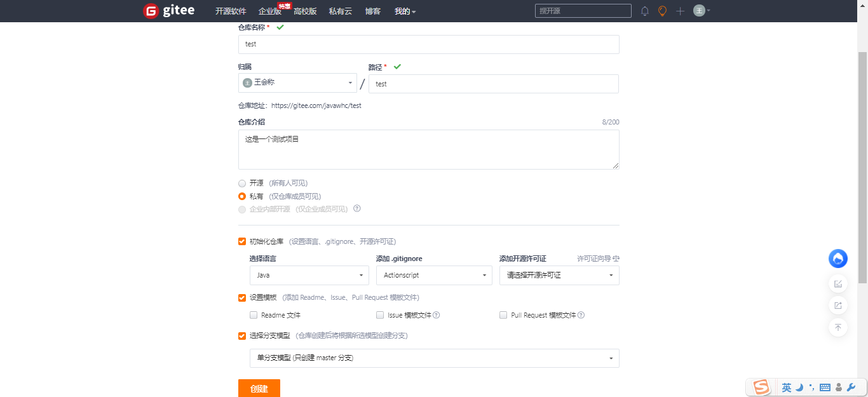
Task: Click the 创建 button
Action: 259,388
